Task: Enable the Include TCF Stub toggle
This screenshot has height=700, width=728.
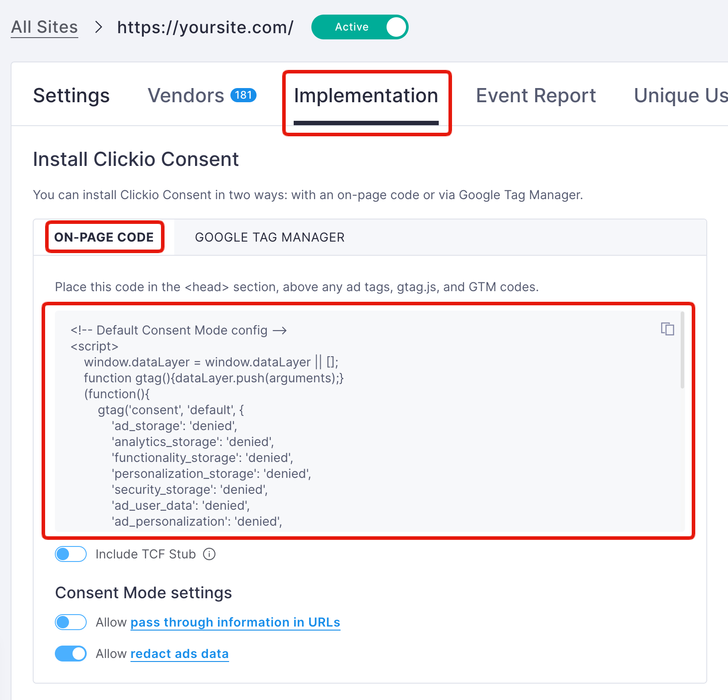Action: (71, 554)
